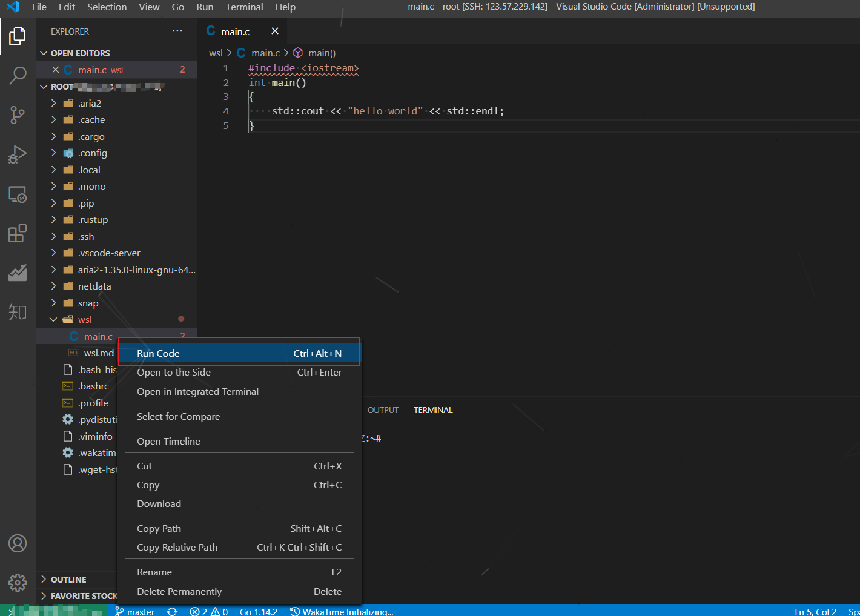
Task: Click the Go 1.14.2 status bar indicator
Action: click(x=259, y=611)
